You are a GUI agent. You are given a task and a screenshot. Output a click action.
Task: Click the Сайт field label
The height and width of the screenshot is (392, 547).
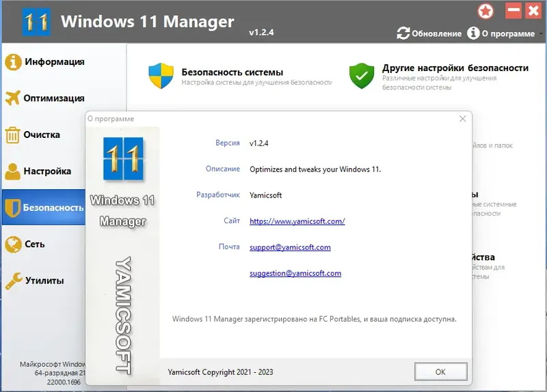point(232,221)
